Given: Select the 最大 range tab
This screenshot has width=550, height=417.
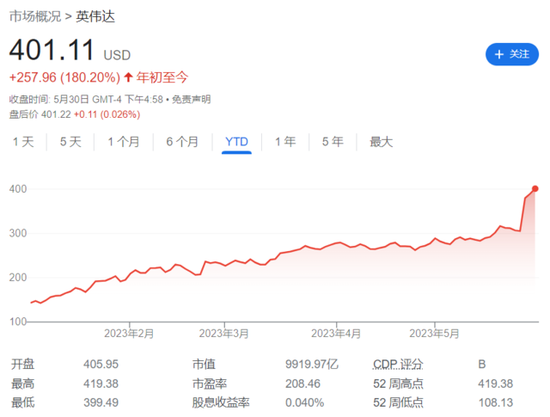Looking at the screenshot, I should pos(381,142).
